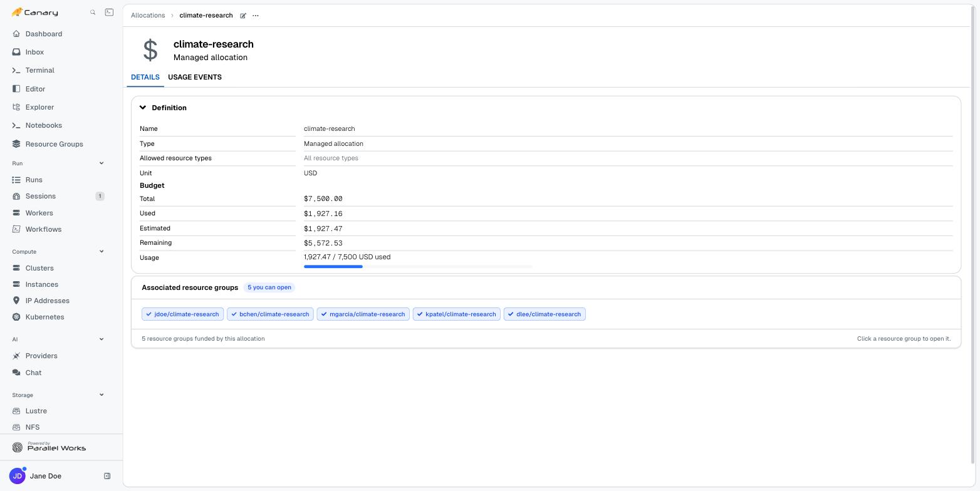Select the mgarcia/climate-research resource group chip
Screen dimensions: 980x491
363,314
